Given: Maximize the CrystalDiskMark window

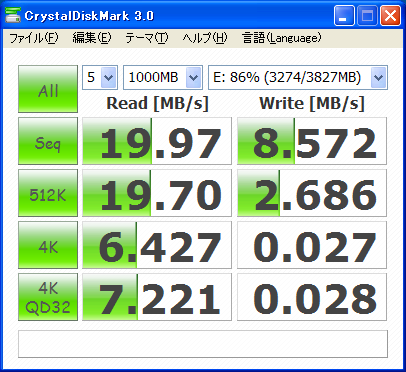Looking at the screenshot, I should coord(367,16).
